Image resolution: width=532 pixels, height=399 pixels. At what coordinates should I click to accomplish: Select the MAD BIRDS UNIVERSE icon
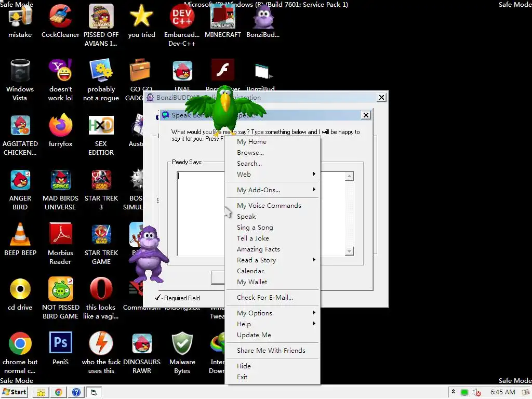tap(60, 189)
